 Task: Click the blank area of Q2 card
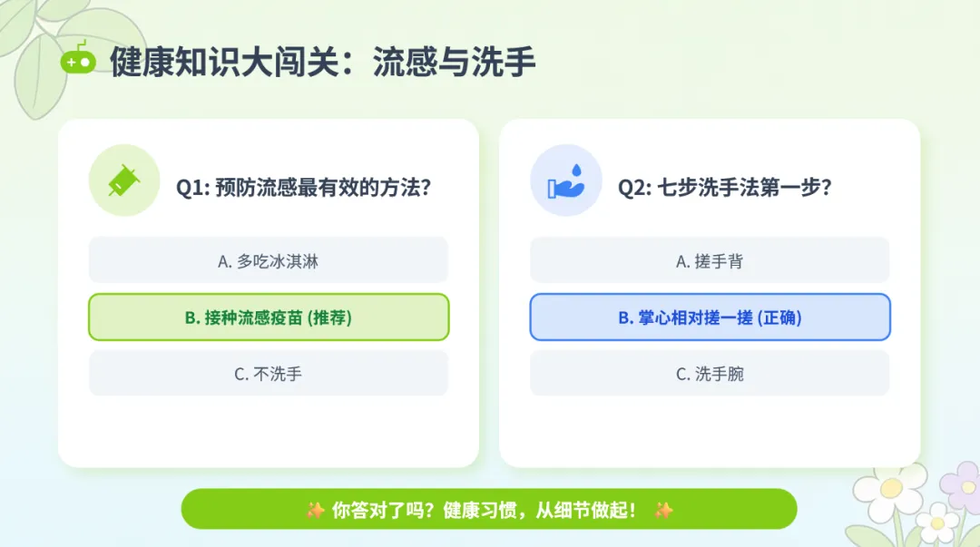[710, 432]
